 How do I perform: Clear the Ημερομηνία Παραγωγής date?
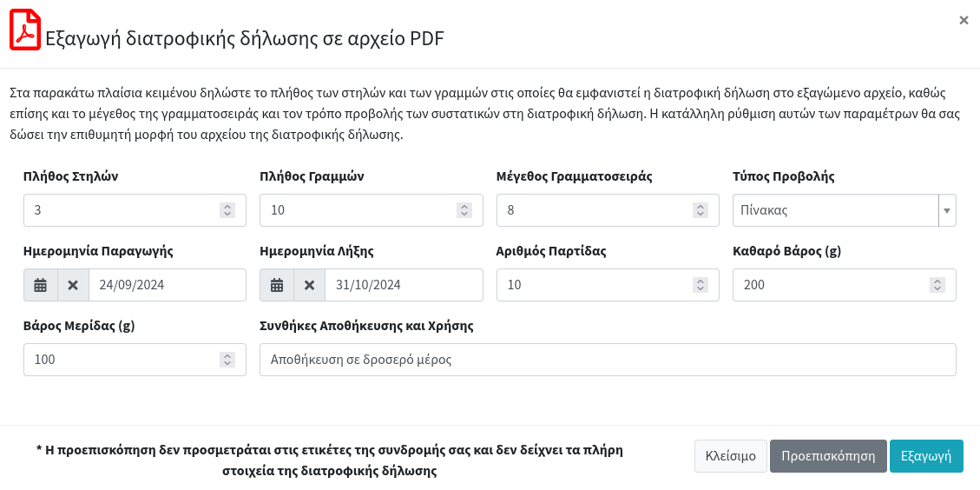pos(73,285)
